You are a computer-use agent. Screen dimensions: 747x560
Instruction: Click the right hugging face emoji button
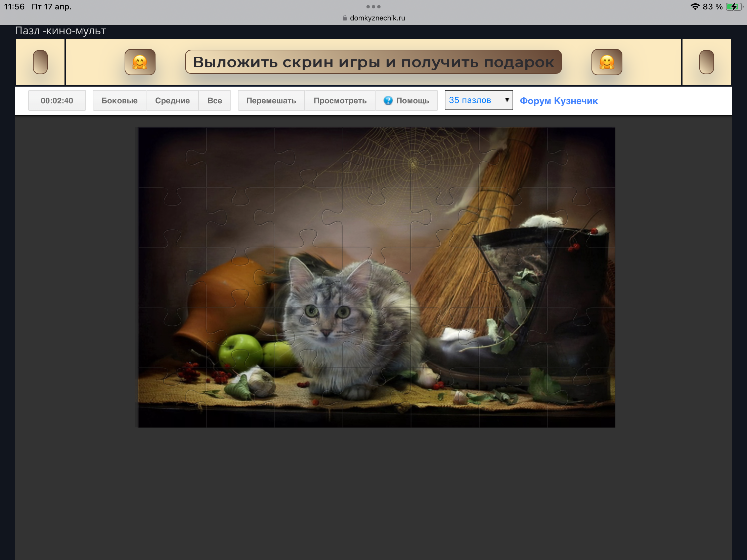click(x=607, y=62)
